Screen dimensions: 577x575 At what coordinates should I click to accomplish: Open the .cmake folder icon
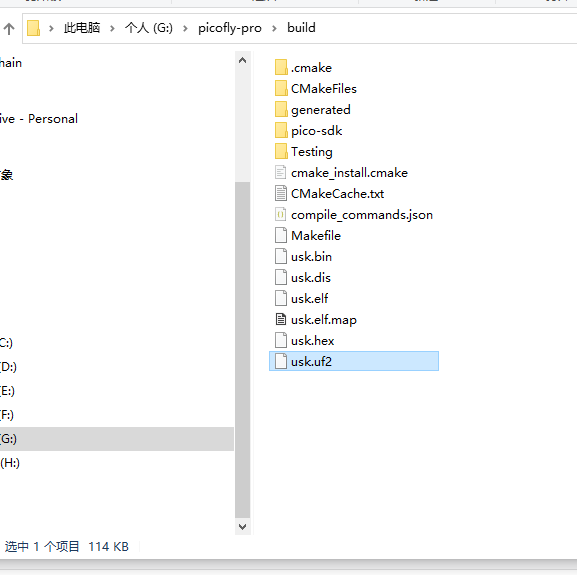click(x=281, y=67)
